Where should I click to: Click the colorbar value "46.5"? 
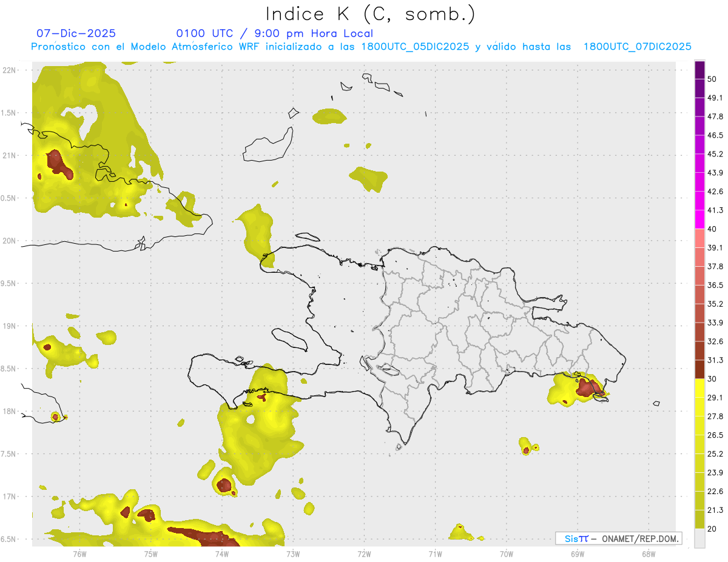(715, 136)
